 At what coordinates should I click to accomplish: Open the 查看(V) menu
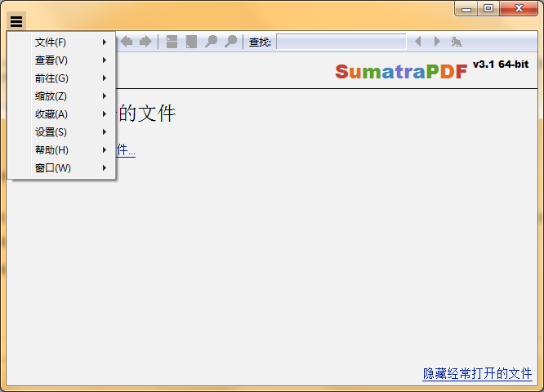[61, 60]
